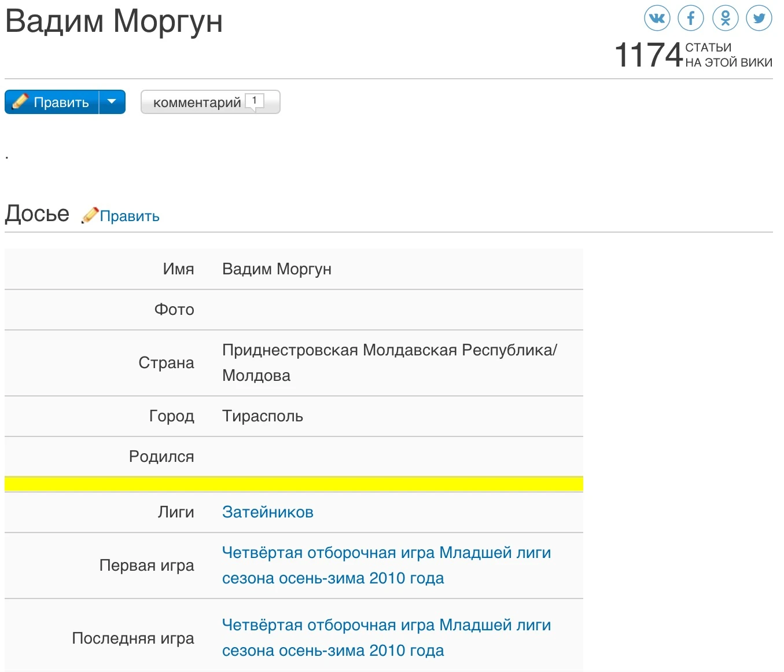Share via the Odnoklassniki icon
Viewport: 784px width, 672px height.
coord(725,18)
